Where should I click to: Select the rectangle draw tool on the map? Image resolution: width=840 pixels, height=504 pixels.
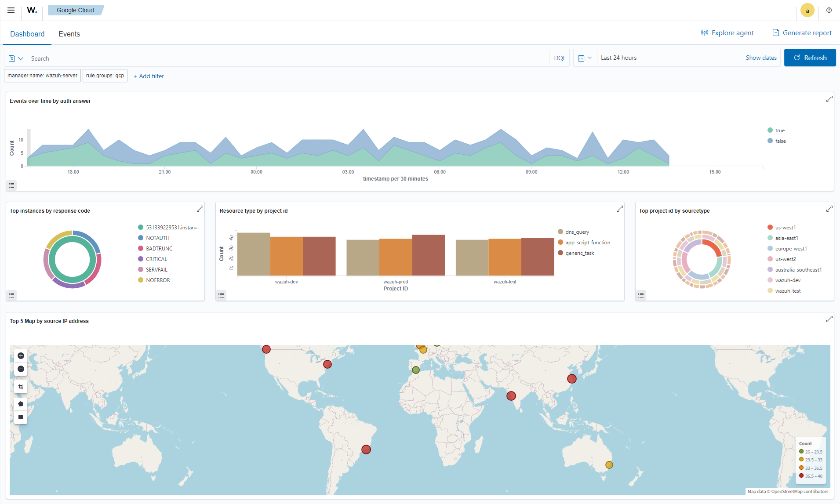coord(20,417)
